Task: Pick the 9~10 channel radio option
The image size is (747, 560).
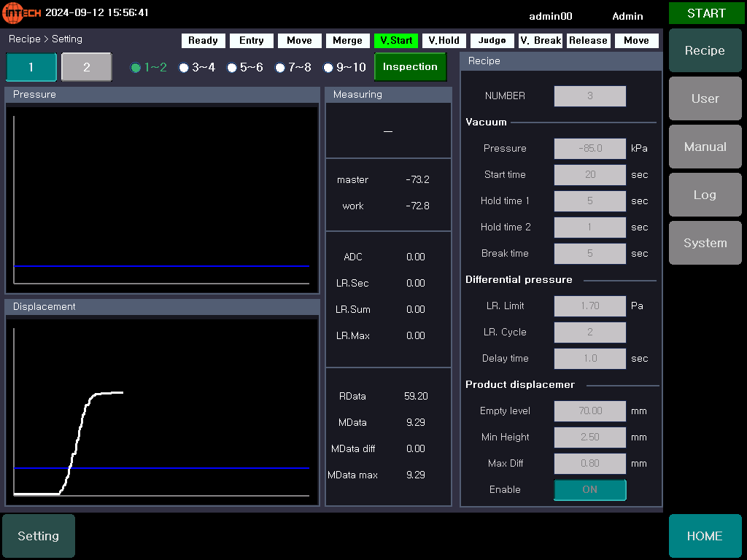Action: (328, 68)
